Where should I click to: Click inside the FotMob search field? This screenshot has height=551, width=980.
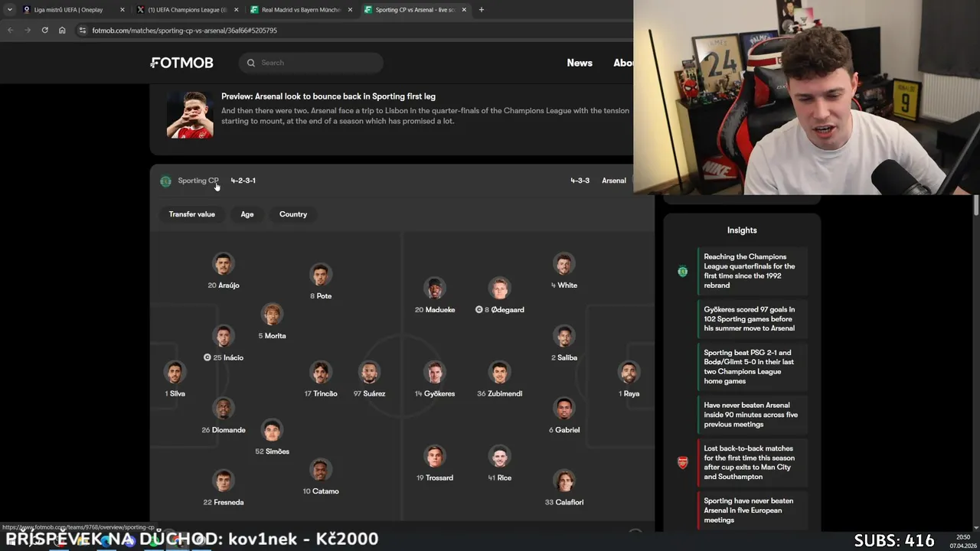[x=311, y=63]
